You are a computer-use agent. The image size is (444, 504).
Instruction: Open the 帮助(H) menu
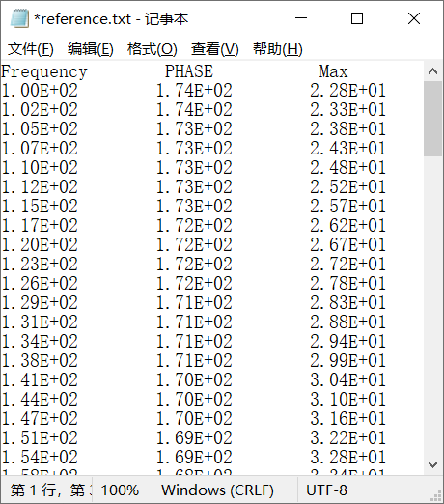(x=277, y=49)
